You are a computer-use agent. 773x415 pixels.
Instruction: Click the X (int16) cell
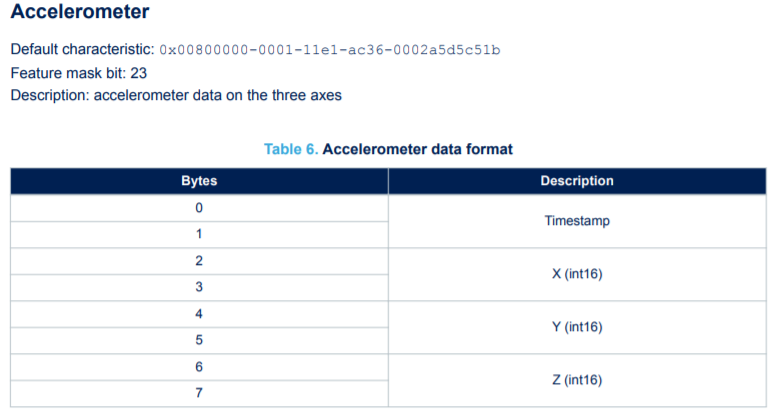577,274
